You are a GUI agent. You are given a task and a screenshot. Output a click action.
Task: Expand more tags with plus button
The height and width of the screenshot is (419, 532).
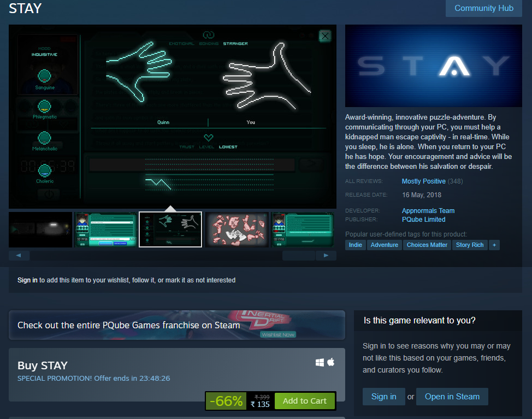tap(494, 245)
